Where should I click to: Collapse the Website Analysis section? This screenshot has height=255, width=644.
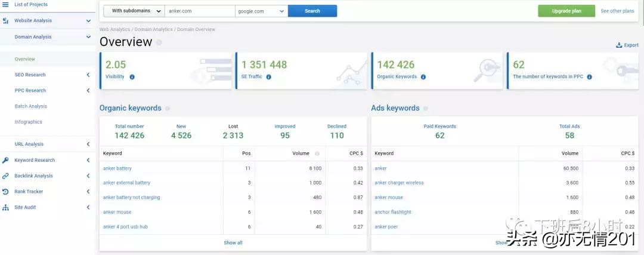tap(88, 20)
